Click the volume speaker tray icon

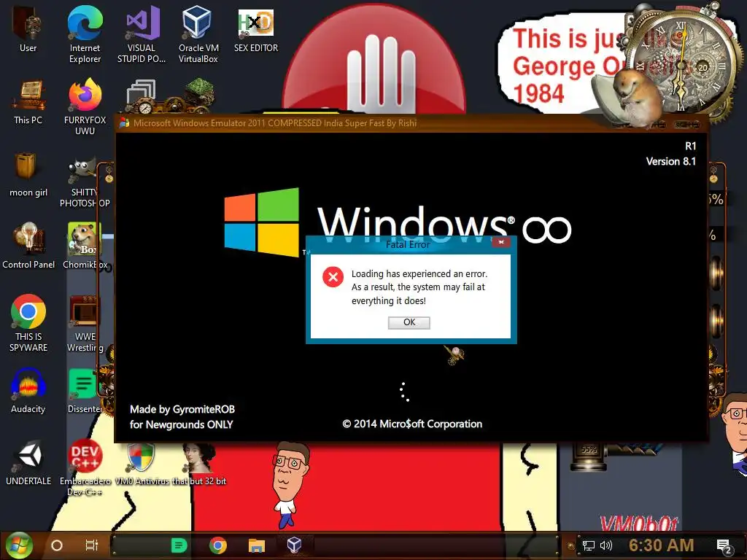tap(606, 545)
